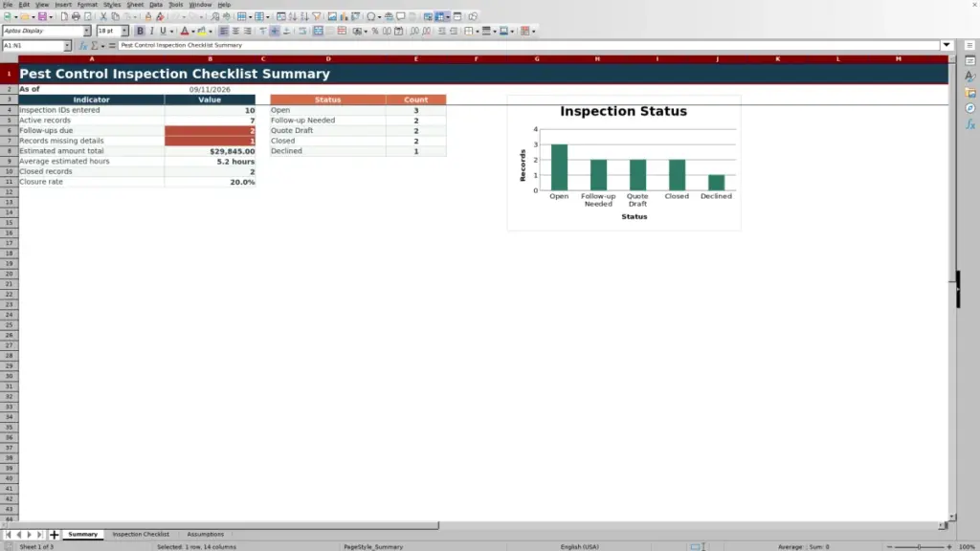980x551 pixels.
Task: Select the Inspection Status chart
Action: (624, 163)
